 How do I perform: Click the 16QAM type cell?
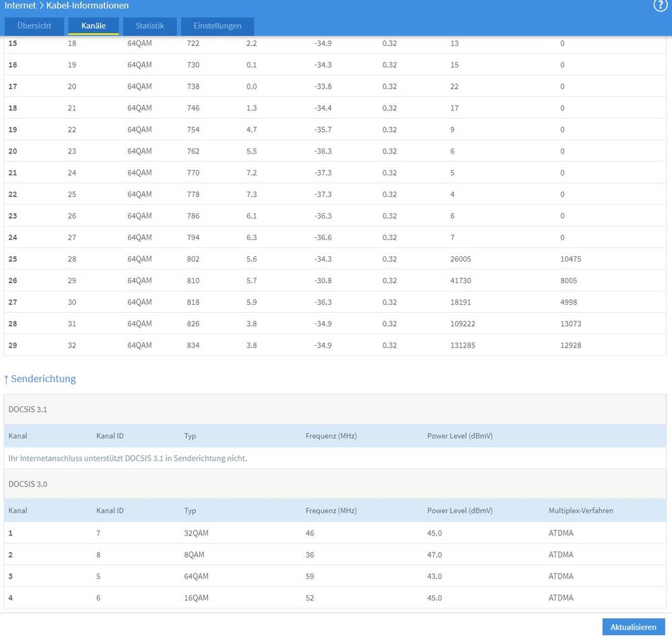click(196, 598)
